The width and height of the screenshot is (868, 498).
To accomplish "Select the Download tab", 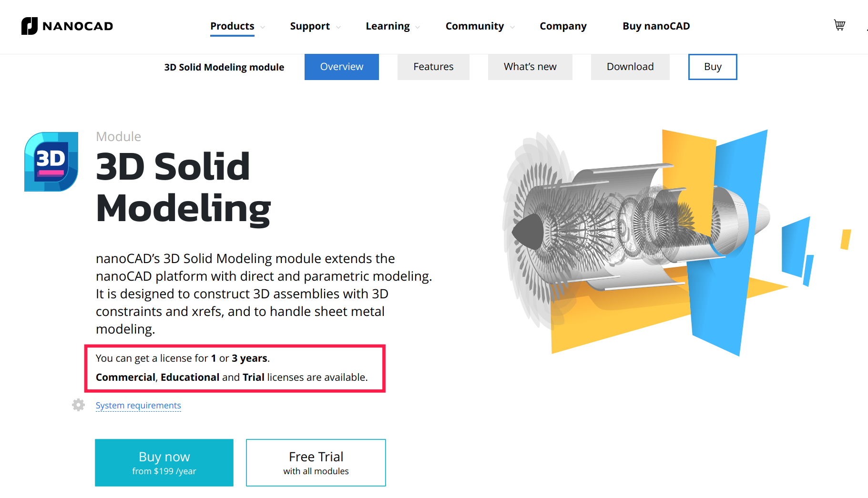I will pos(630,67).
